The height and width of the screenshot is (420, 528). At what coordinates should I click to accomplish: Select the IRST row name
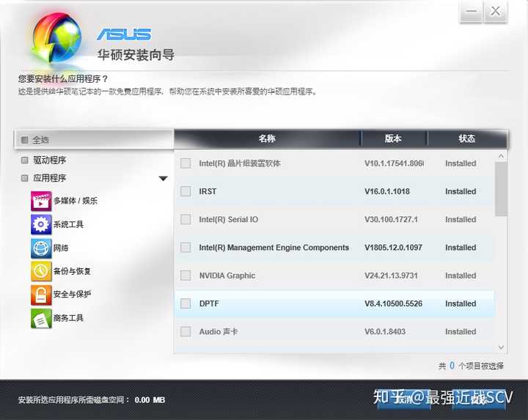pos(208,191)
